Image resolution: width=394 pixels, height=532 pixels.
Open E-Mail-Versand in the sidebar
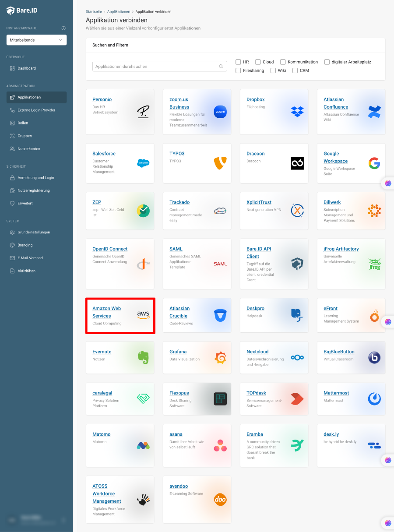[x=36, y=258]
